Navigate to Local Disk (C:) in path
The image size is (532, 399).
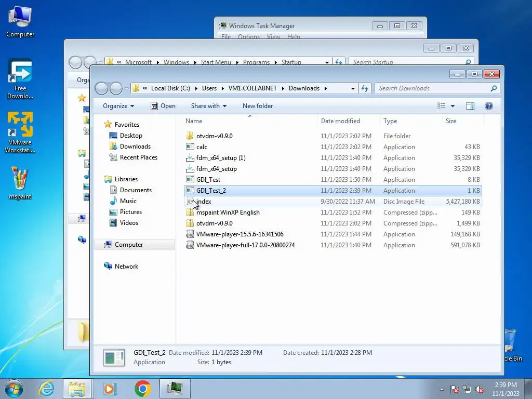(x=170, y=88)
